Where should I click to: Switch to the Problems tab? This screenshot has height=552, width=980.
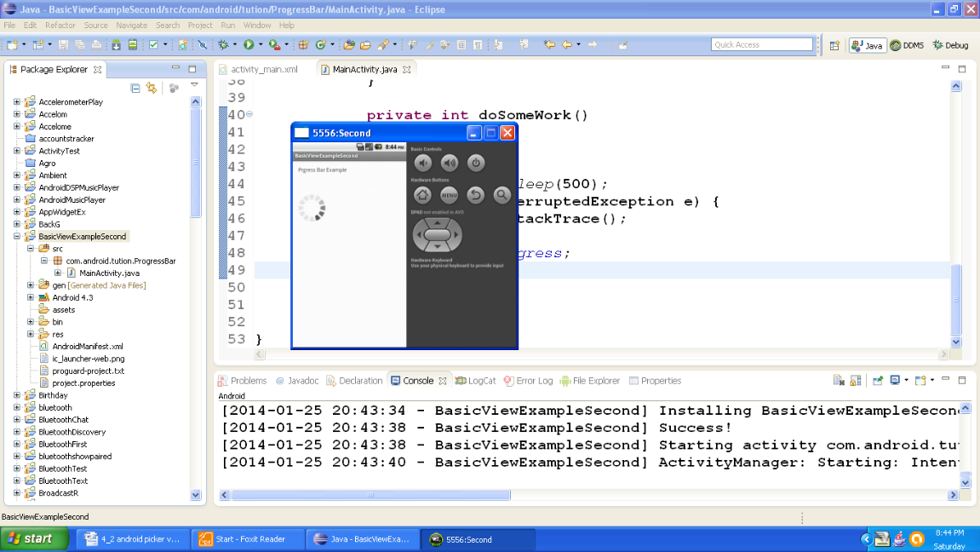click(x=243, y=381)
